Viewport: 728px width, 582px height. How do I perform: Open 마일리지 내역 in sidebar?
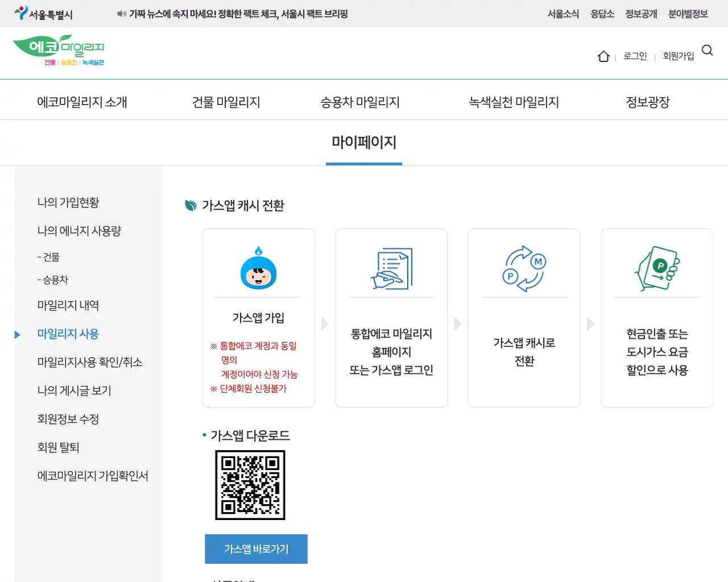[x=68, y=305]
